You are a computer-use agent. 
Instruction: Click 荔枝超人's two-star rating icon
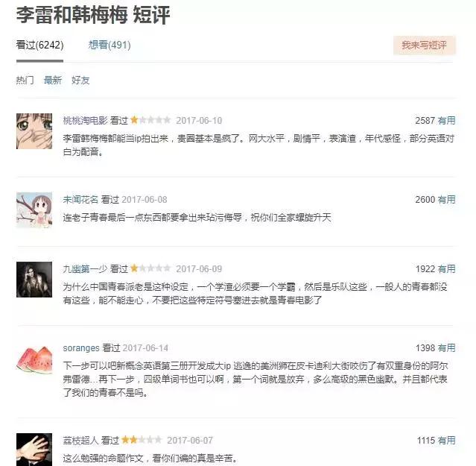[x=142, y=440]
